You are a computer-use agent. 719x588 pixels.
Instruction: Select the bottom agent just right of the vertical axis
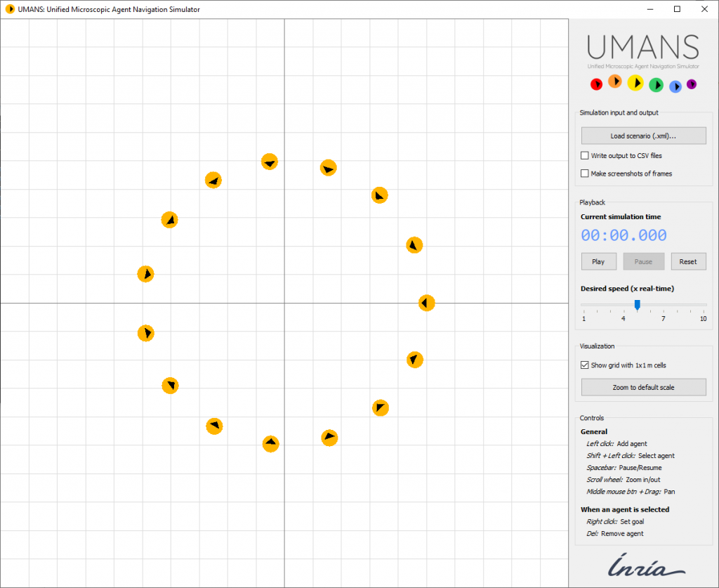(329, 438)
